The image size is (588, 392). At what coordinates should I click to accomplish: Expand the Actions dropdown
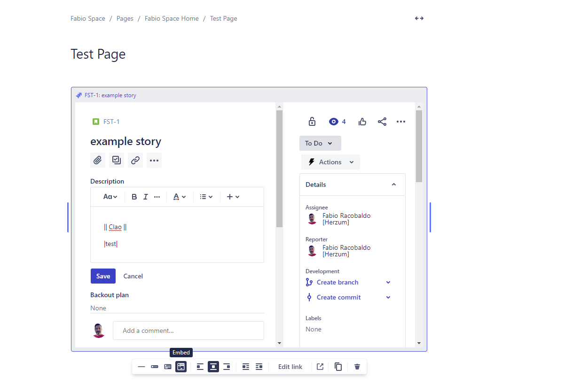(x=330, y=161)
